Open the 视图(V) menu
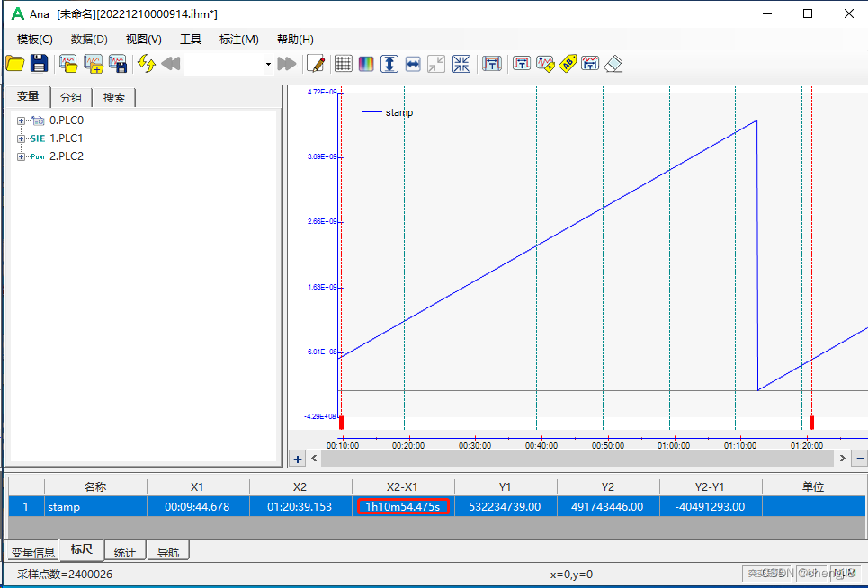Viewport: 868px width, 588px height. (143, 40)
